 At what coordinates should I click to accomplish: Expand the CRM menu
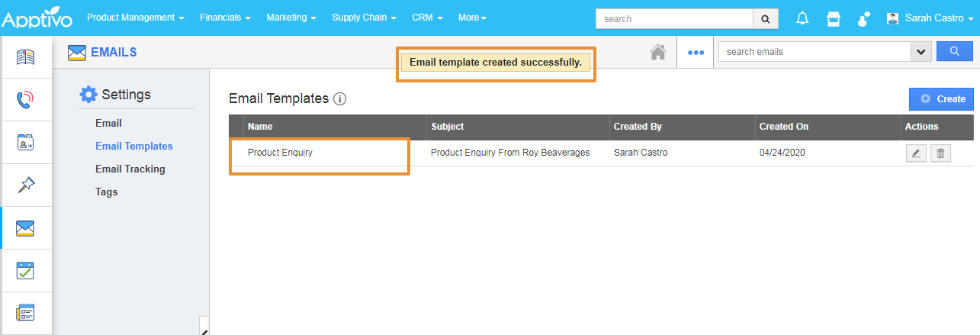427,18
